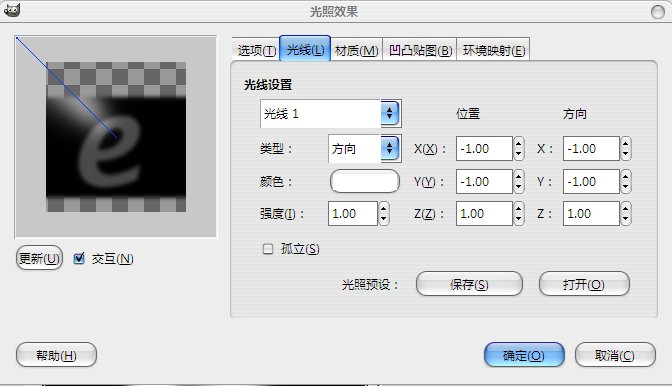The height and width of the screenshot is (386, 672).
Task: Expand the 类型 type dropdown showing 方向
Action: click(x=365, y=149)
